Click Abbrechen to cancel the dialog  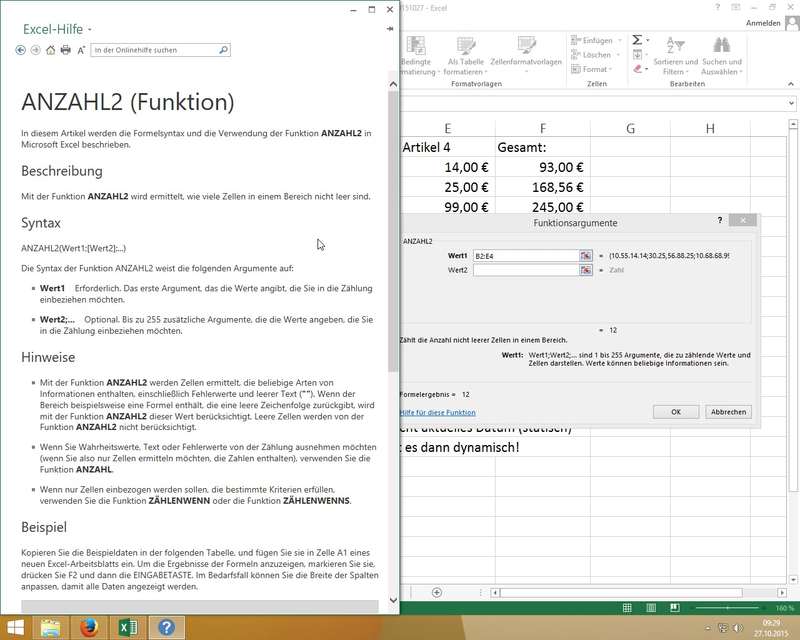(727, 412)
